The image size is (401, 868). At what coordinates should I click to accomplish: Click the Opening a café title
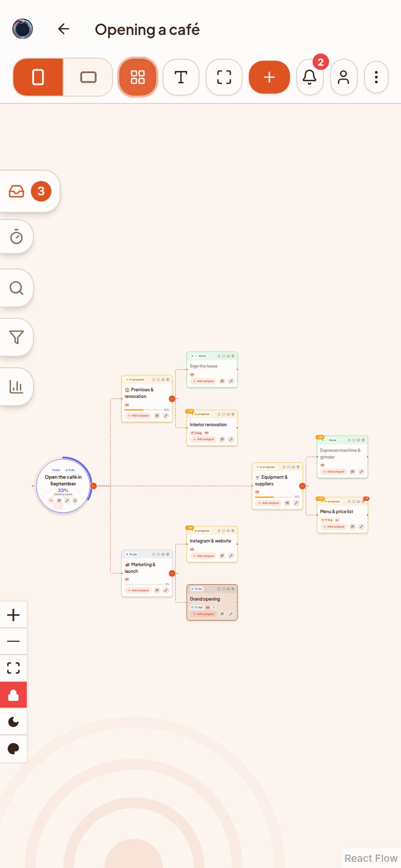(x=147, y=29)
